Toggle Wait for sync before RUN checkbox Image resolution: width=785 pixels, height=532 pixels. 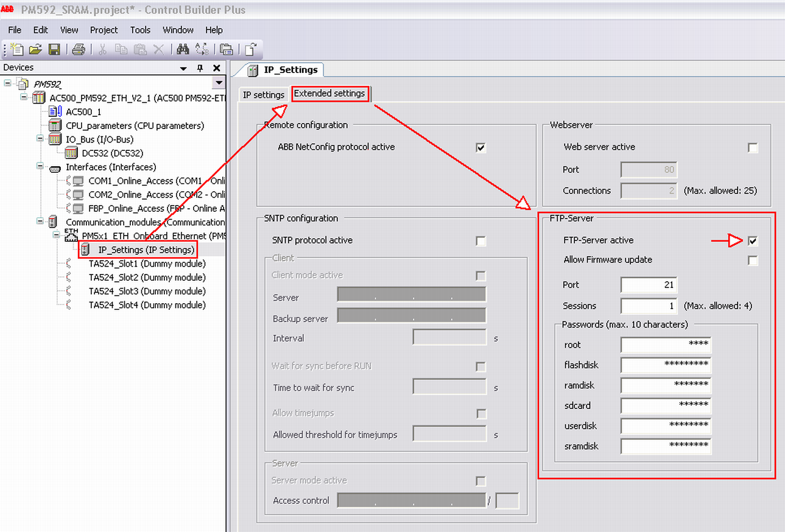click(481, 366)
